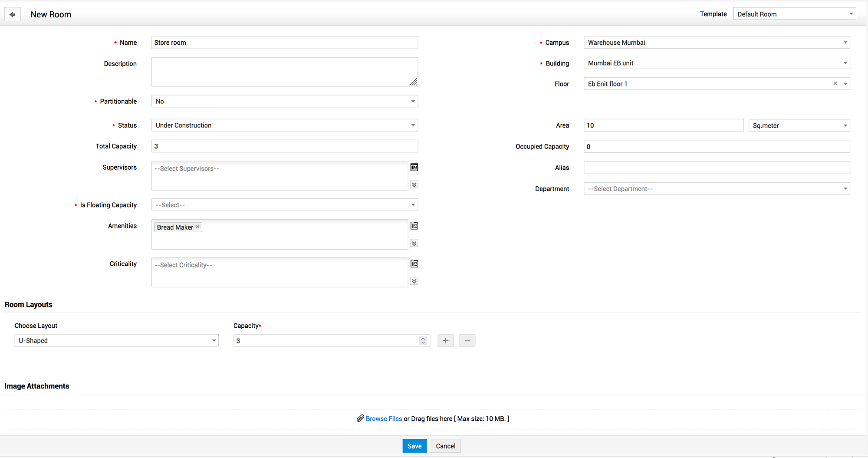Open the Select Department dropdown
The image size is (868, 458).
point(717,189)
